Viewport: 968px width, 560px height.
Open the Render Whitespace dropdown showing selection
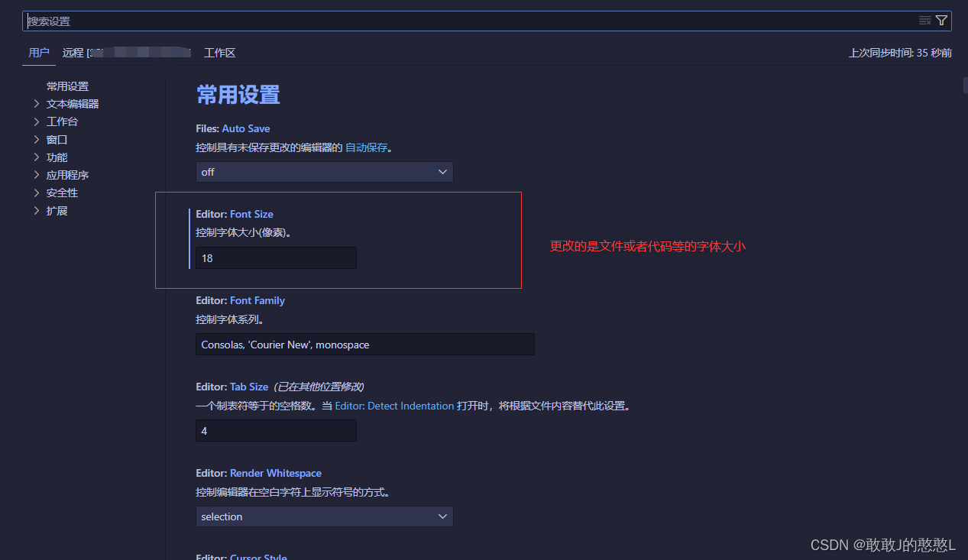point(324,516)
